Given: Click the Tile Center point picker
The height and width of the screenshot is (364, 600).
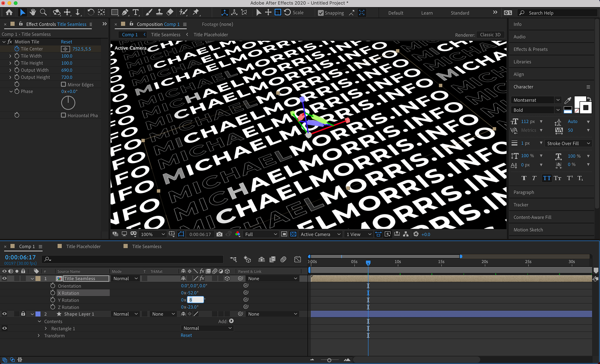Looking at the screenshot, I should click(x=65, y=49).
